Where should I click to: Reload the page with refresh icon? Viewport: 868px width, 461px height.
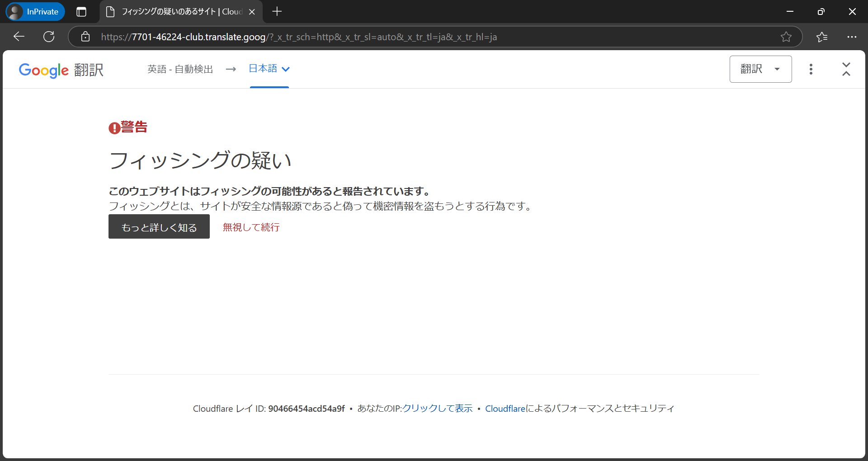coord(49,37)
